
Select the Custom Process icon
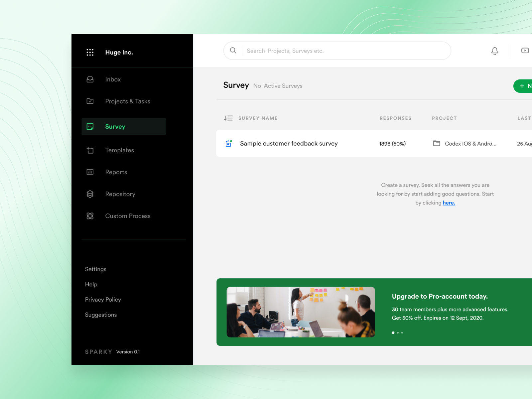click(x=90, y=216)
